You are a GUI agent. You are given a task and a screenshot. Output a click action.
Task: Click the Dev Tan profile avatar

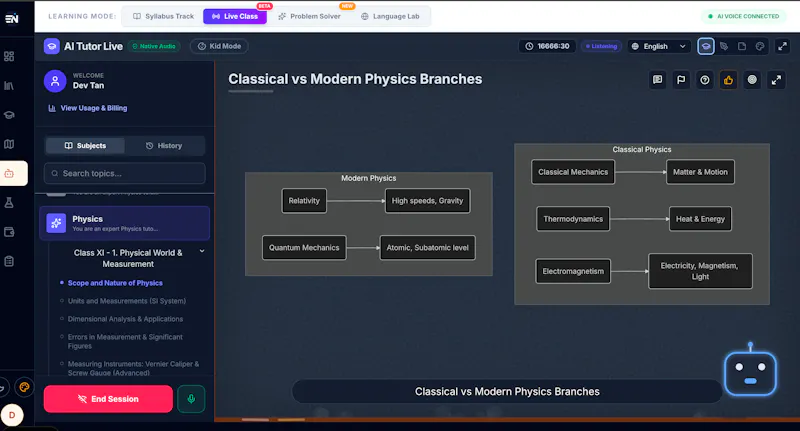click(55, 81)
